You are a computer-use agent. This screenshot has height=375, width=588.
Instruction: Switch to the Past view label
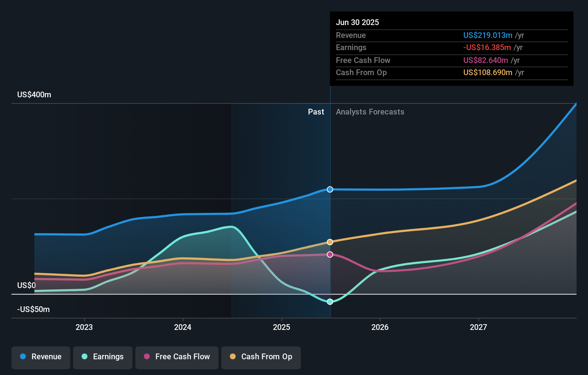tap(315, 112)
